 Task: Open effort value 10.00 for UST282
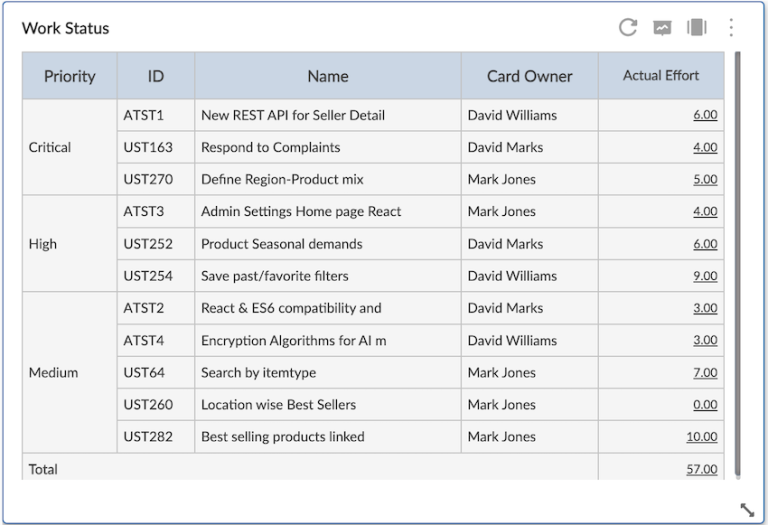coord(702,436)
